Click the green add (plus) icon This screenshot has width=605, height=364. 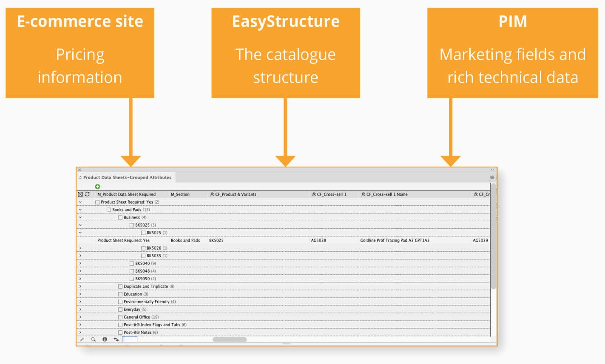click(x=97, y=186)
